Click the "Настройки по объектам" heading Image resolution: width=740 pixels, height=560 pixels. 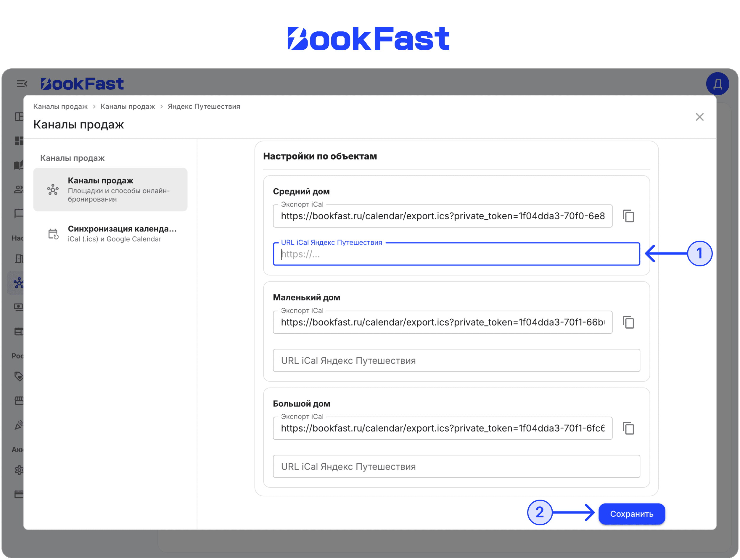pos(320,157)
